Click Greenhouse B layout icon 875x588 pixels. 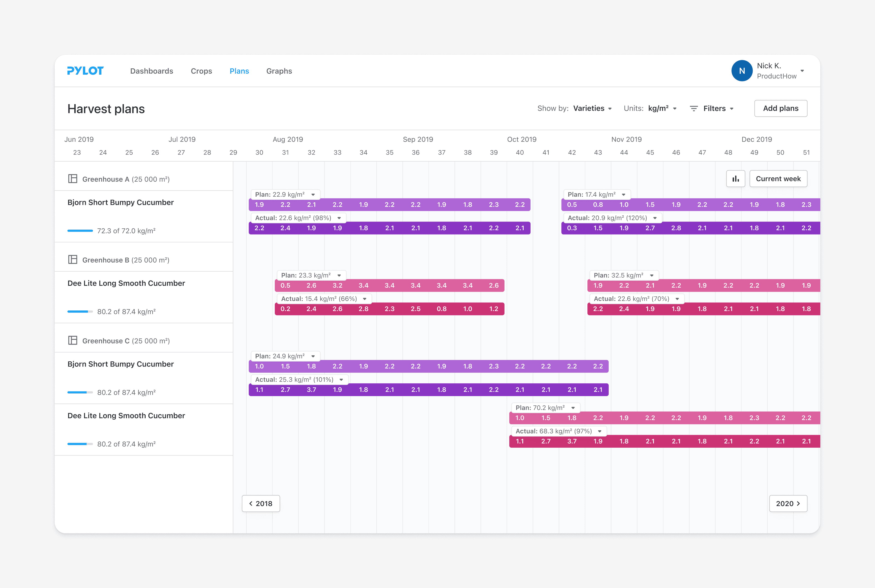coord(73,260)
